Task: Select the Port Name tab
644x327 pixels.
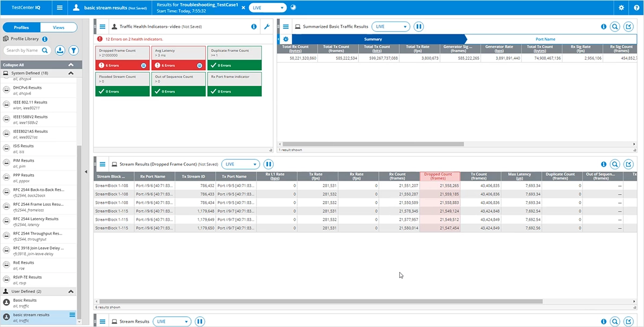Action: (x=545, y=39)
